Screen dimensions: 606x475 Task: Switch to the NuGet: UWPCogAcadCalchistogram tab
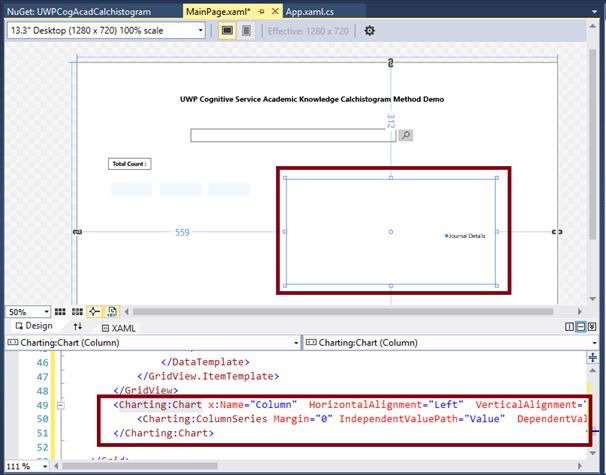pos(79,12)
